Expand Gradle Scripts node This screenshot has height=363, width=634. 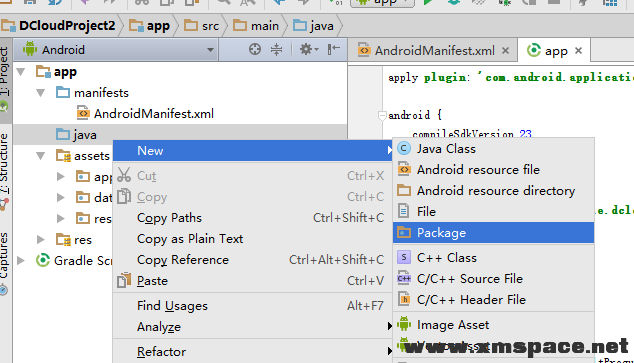tap(21, 261)
